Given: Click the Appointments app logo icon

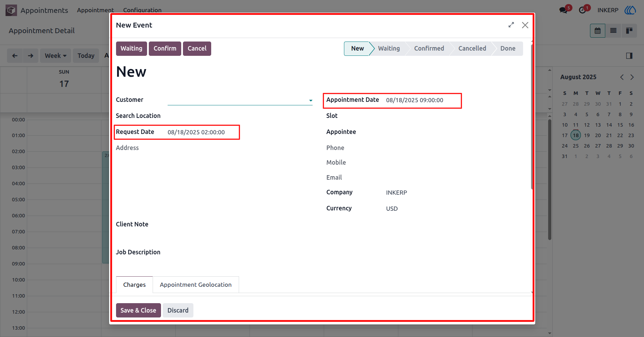Looking at the screenshot, I should click(11, 10).
